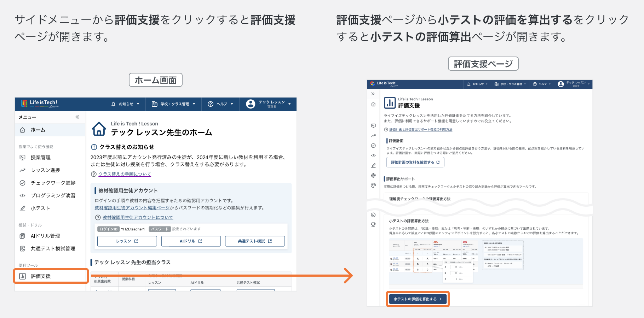The image size is (644, 318).
Task: Open テック レッスン user menu on 評価支援 page
Action: click(x=574, y=84)
